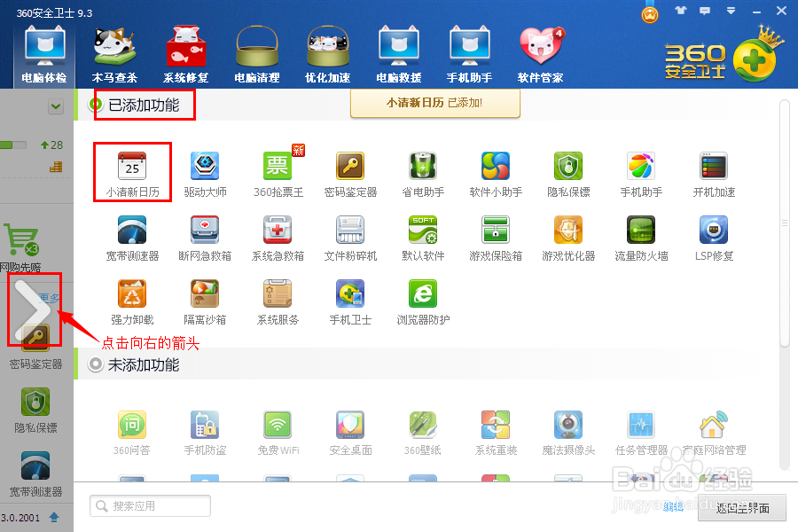Click the orange level blocks icon
Viewport: 798px width, 532px height.
(x=56, y=167)
